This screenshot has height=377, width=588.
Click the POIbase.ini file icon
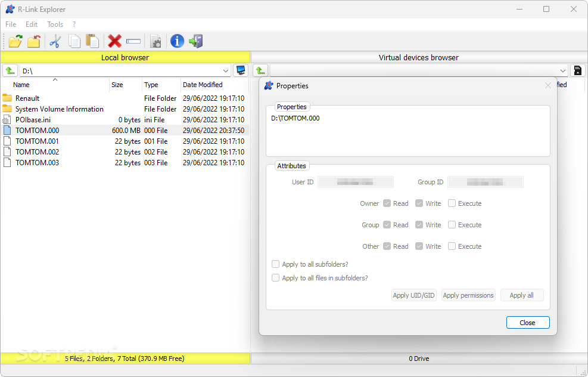click(7, 120)
